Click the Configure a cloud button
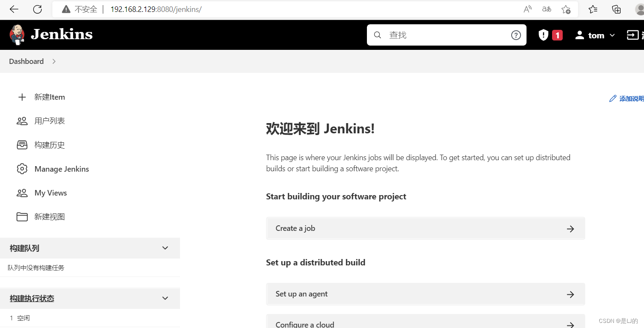 pos(426,321)
